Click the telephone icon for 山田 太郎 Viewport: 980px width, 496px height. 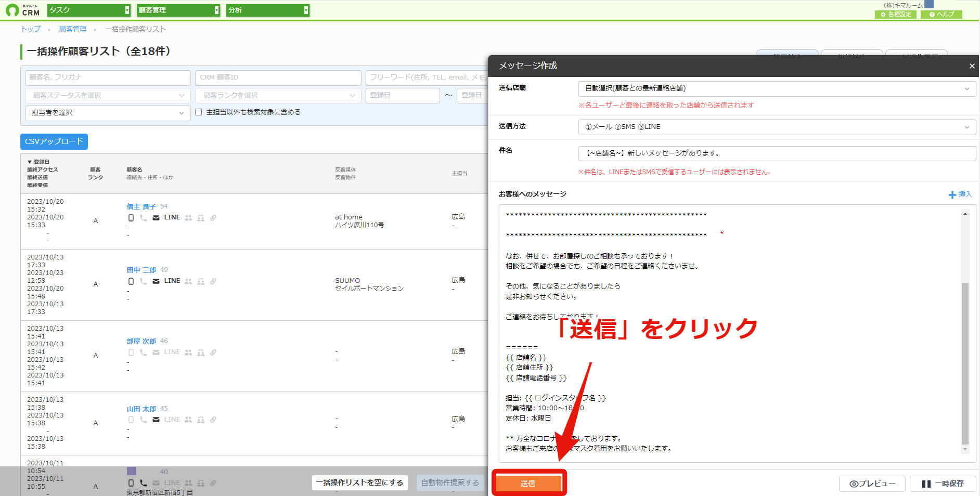coord(144,420)
